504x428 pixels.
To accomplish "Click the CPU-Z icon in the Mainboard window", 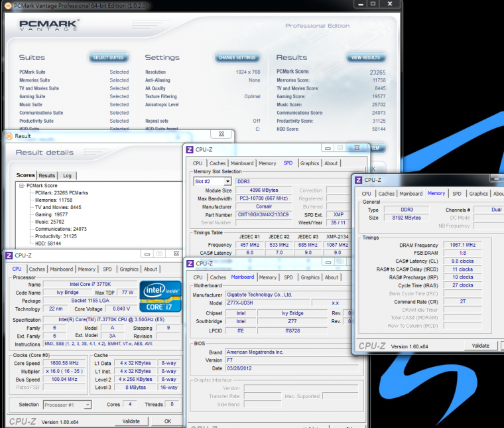I will click(190, 264).
